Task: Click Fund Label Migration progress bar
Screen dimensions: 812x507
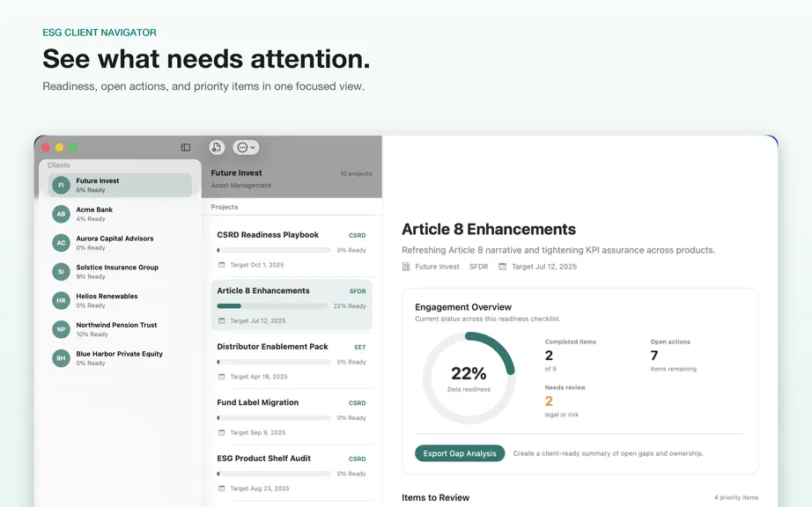Action: 274,418
